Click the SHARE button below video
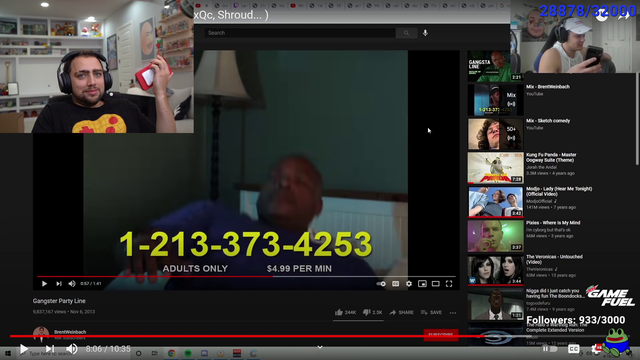The image size is (640, 360). (402, 312)
